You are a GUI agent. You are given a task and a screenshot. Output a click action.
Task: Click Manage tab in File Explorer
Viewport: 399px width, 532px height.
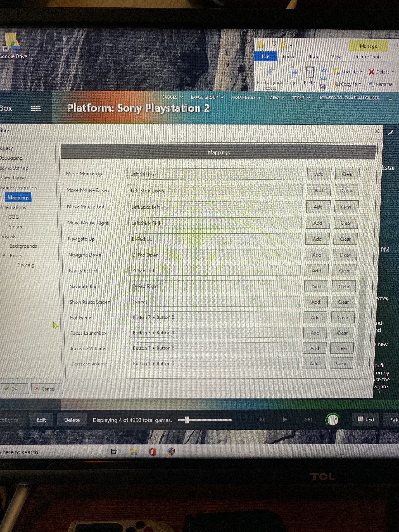coord(368,46)
